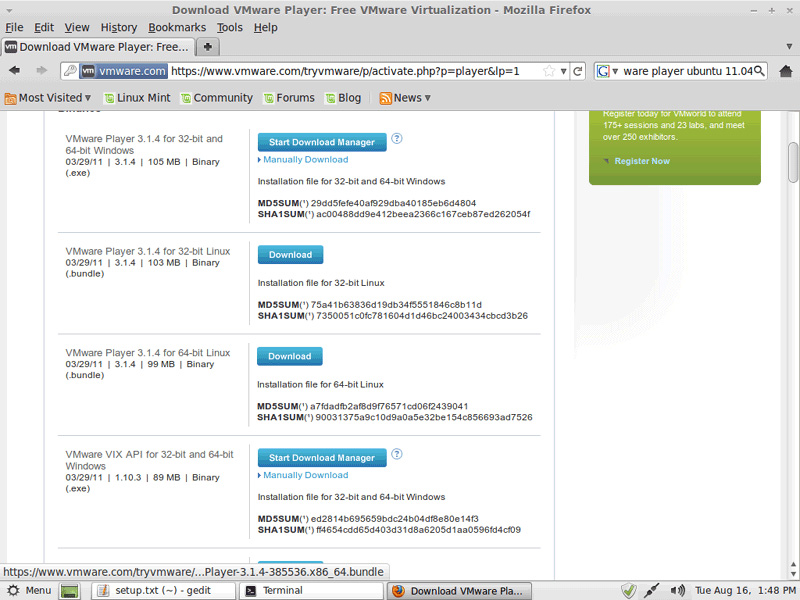Open help icon beside VIX API download
This screenshot has height=600, width=800.
[396, 454]
